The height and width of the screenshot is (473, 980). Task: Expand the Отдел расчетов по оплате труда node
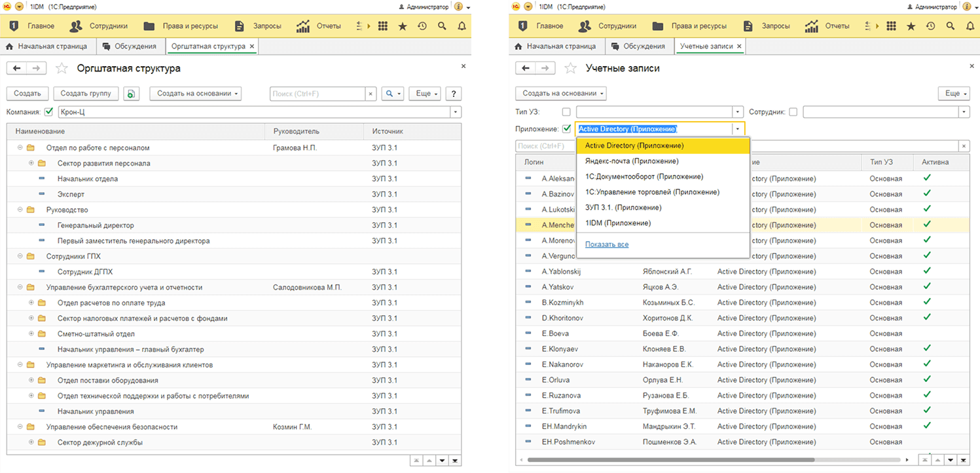[31, 303]
